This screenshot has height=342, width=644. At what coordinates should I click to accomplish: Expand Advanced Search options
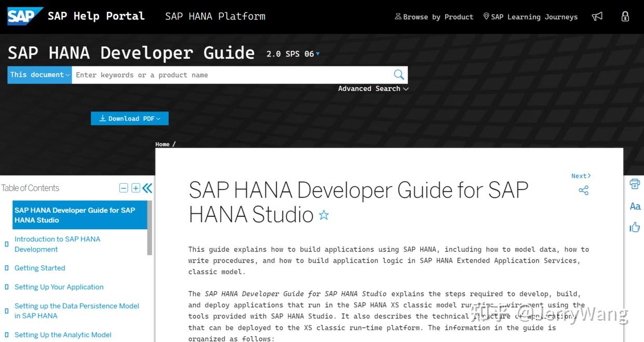(373, 88)
